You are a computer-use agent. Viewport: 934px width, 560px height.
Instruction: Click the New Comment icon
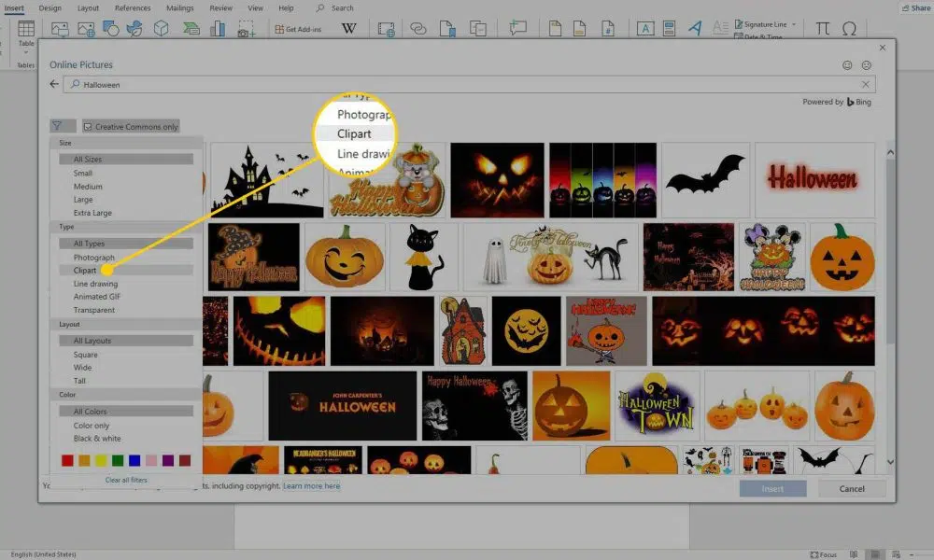(x=517, y=28)
